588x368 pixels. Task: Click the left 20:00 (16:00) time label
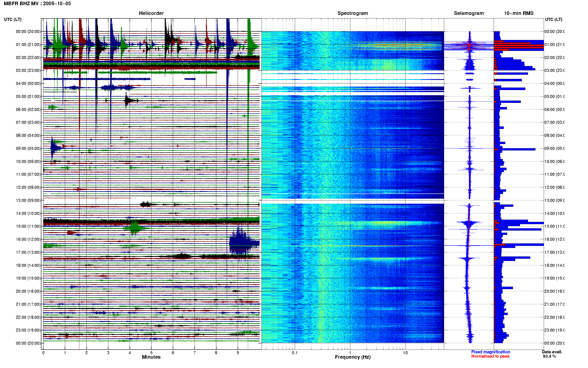pyautogui.click(x=28, y=291)
